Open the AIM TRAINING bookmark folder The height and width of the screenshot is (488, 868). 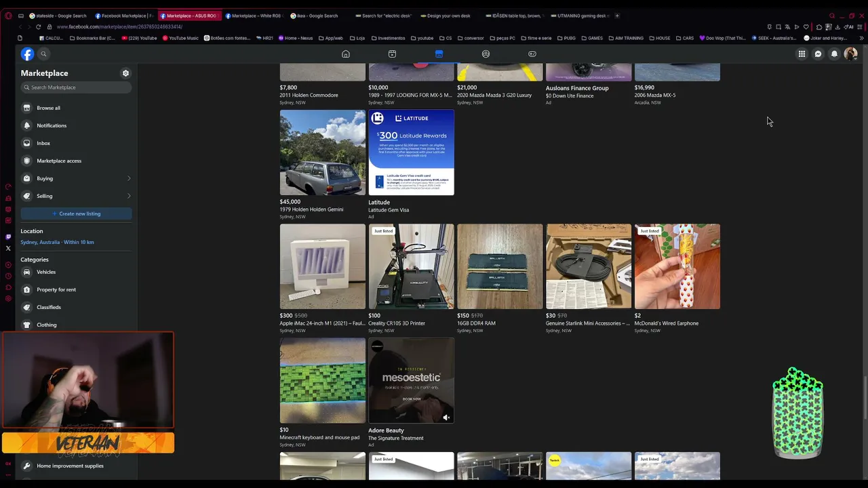(x=625, y=38)
